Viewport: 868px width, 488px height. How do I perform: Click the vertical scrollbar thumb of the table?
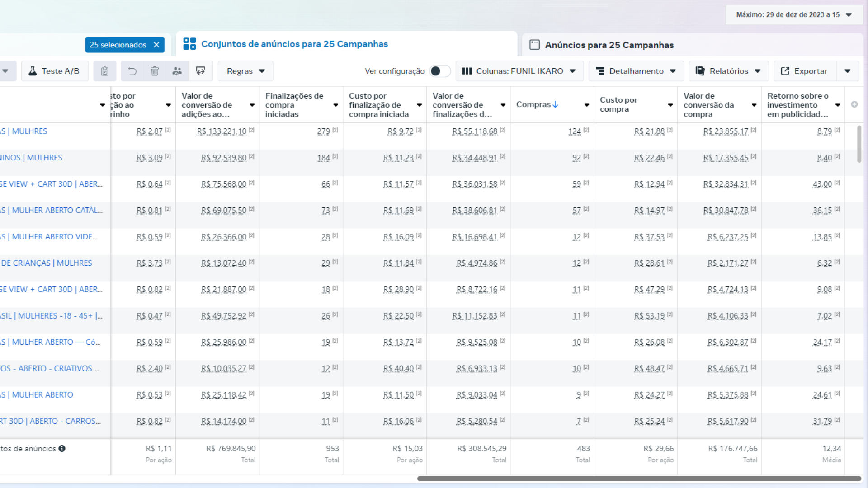[x=859, y=144]
